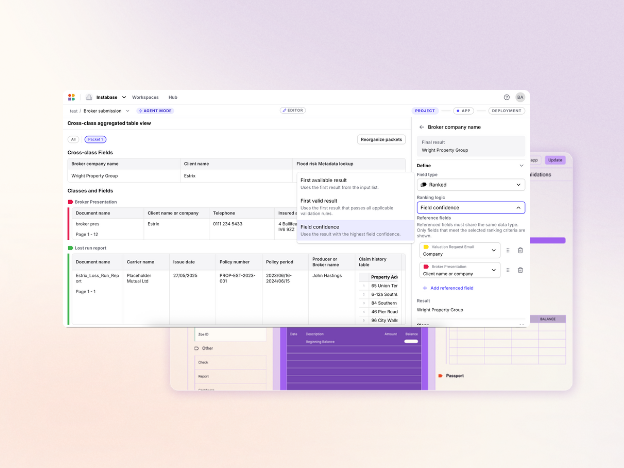Switch to the App stage tab
Viewport: 624px width, 468px height.
[x=463, y=111]
